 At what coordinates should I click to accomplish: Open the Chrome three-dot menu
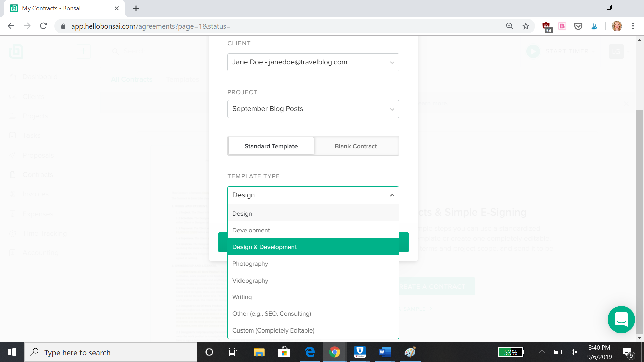pyautogui.click(x=633, y=26)
